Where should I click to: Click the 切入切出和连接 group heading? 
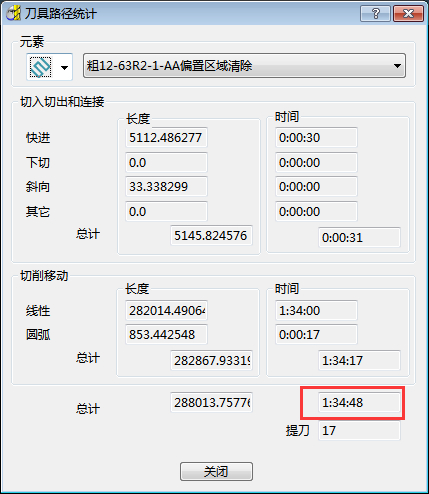[x=62, y=102]
